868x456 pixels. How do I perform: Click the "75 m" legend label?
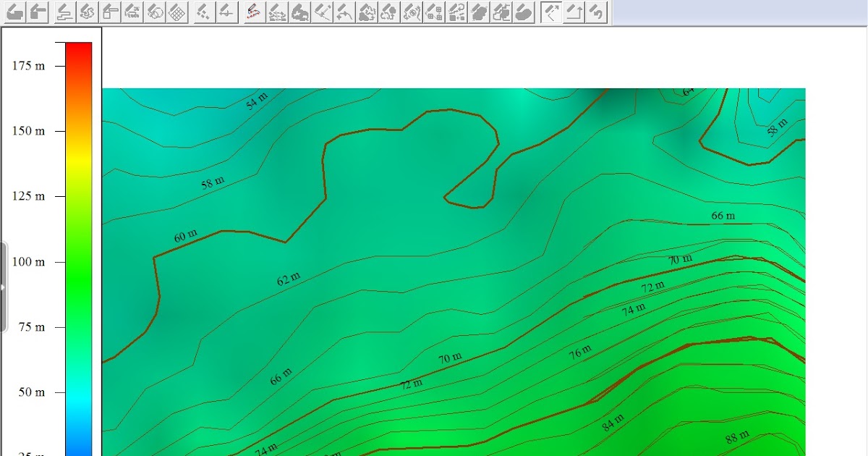pyautogui.click(x=31, y=327)
